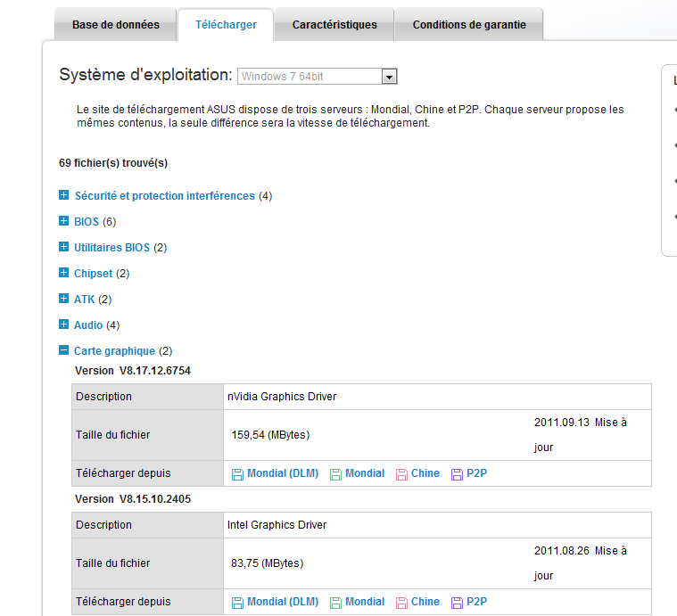Screen dimensions: 677x616
Task: Go to Conditions de garantie tab
Action: coord(468,25)
